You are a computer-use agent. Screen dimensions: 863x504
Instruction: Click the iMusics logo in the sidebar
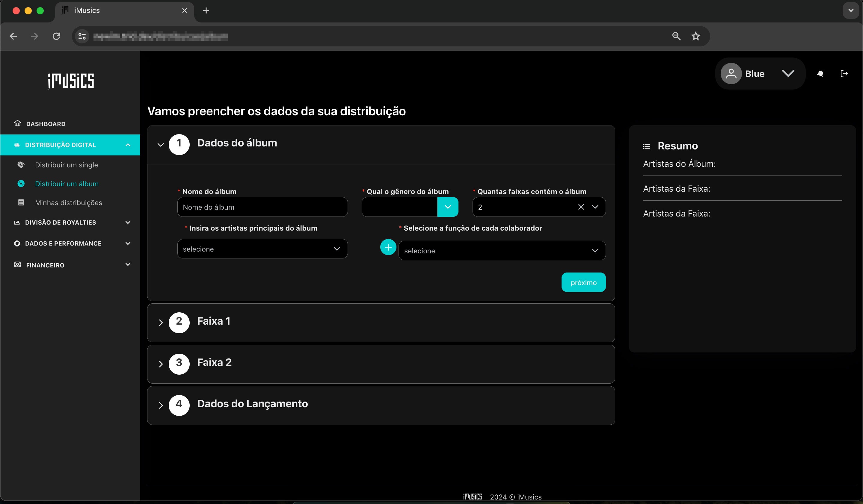coord(70,81)
